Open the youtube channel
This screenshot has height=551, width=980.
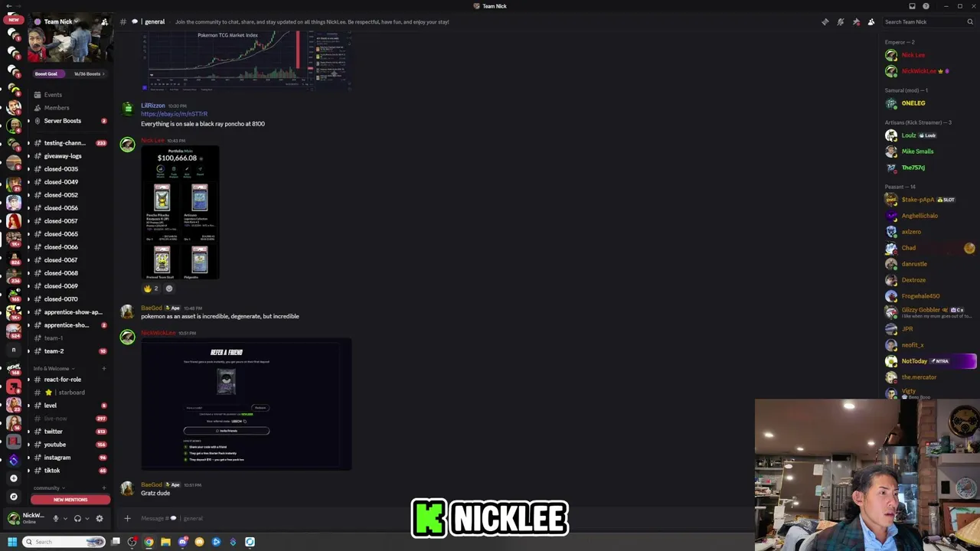pyautogui.click(x=69, y=445)
